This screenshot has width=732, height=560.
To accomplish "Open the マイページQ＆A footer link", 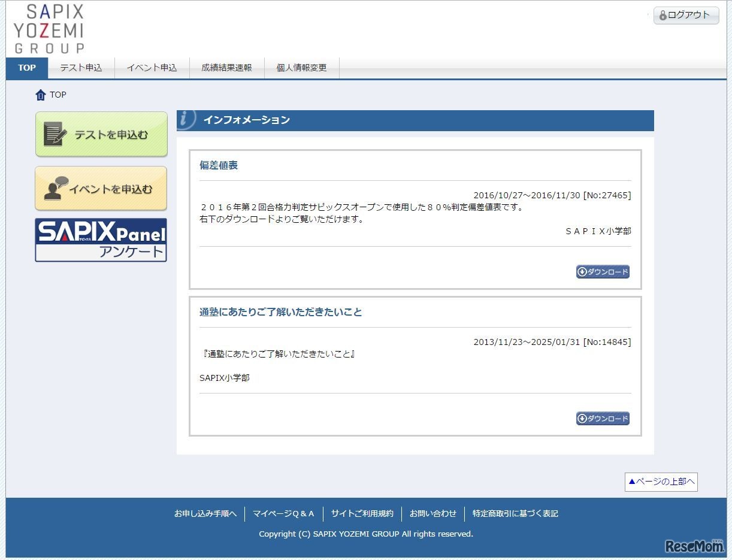I will pyautogui.click(x=285, y=513).
